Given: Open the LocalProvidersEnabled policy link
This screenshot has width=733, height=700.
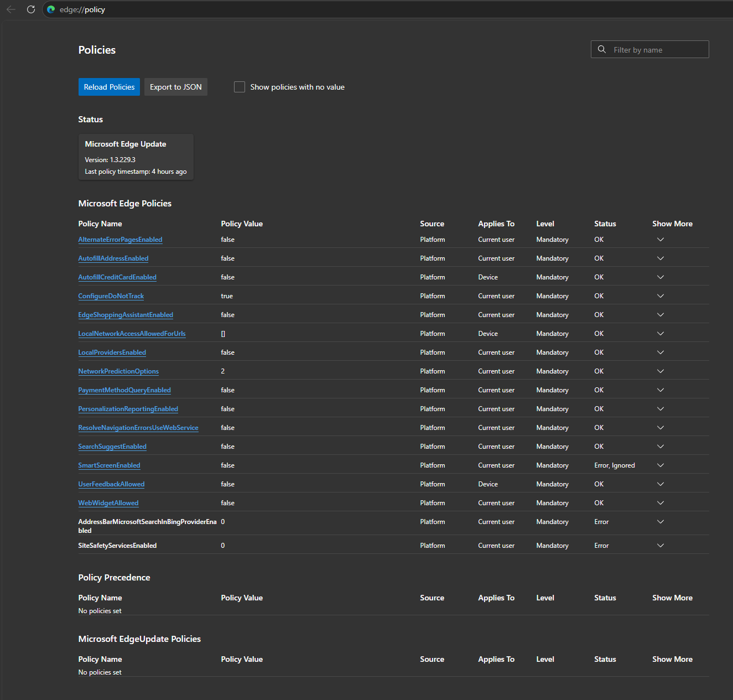Looking at the screenshot, I should 112,352.
